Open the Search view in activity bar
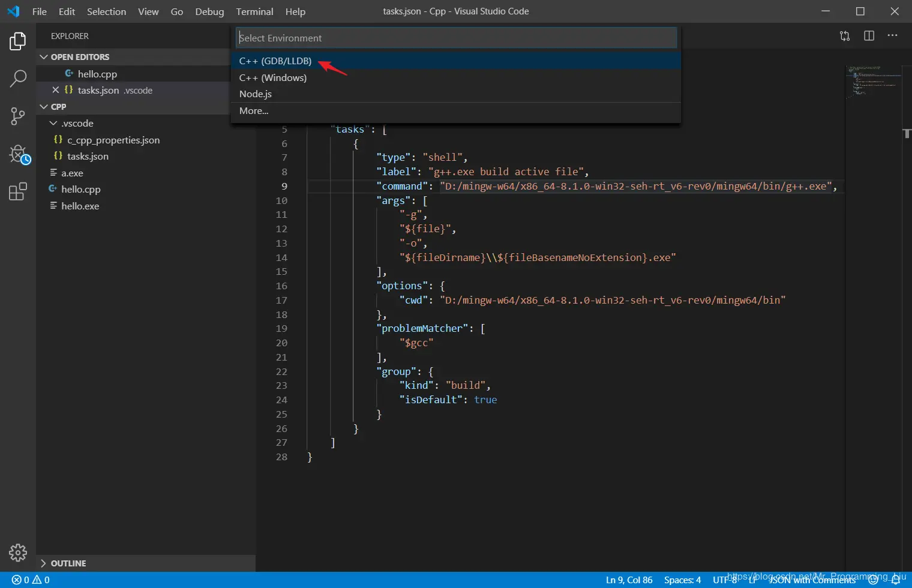 point(18,79)
